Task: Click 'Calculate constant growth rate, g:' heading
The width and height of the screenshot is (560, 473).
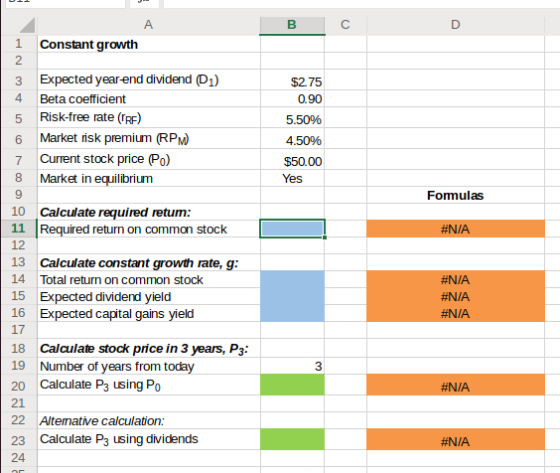Action: click(x=139, y=263)
